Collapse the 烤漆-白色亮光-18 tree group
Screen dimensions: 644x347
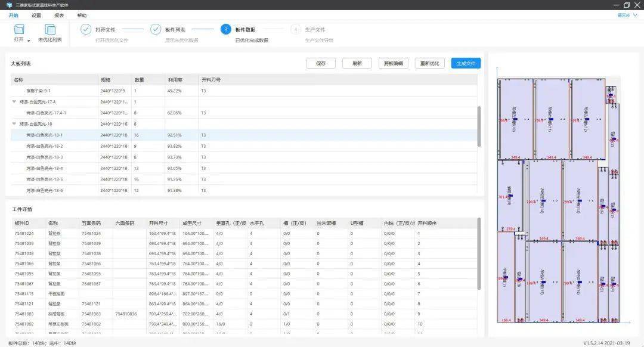14,124
